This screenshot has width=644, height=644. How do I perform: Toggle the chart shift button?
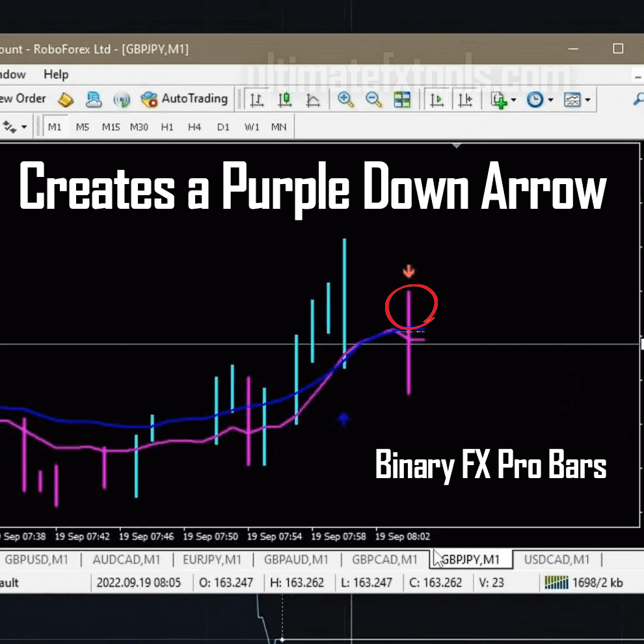[464, 99]
